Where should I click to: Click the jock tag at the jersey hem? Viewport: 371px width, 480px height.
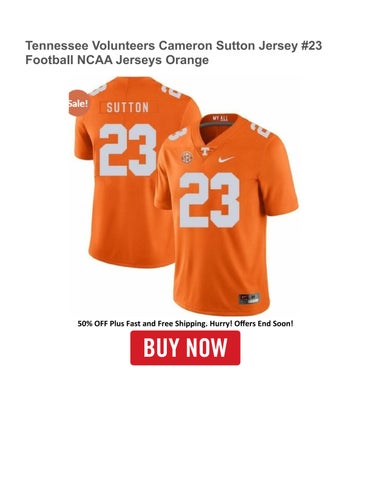249,298
